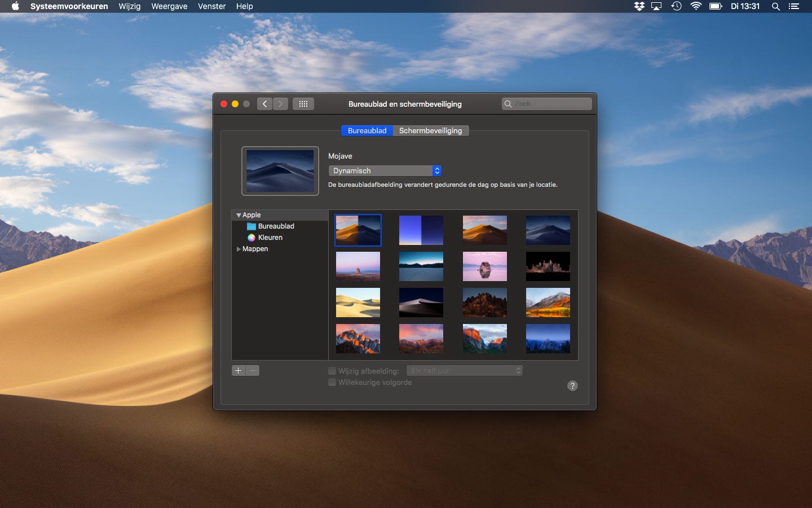Select the Sierra orange peak wallpaper
Screen dimensions: 812x508
point(358,339)
